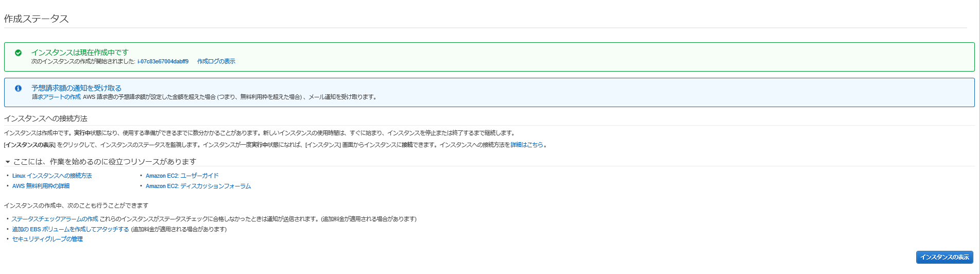Click the インスタンスは現在作成中です message
Screen dimensions: 980x274
[80, 52]
